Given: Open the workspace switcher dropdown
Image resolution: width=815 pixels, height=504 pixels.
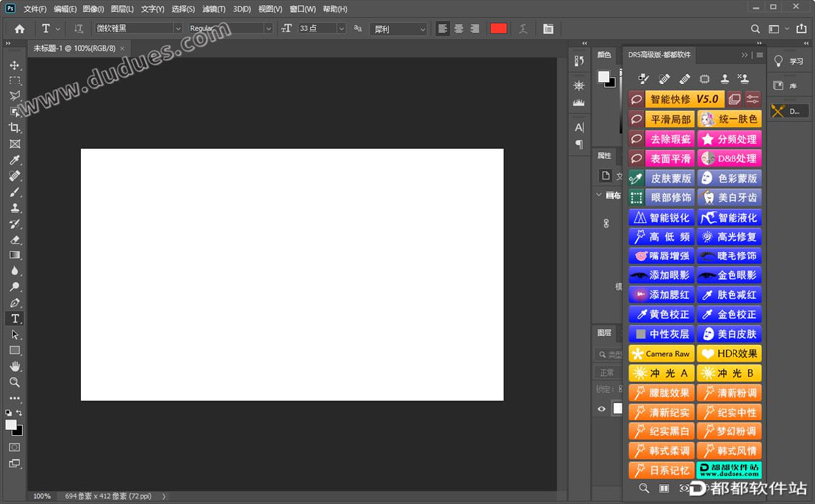Looking at the screenshot, I should pyautogui.click(x=778, y=29).
